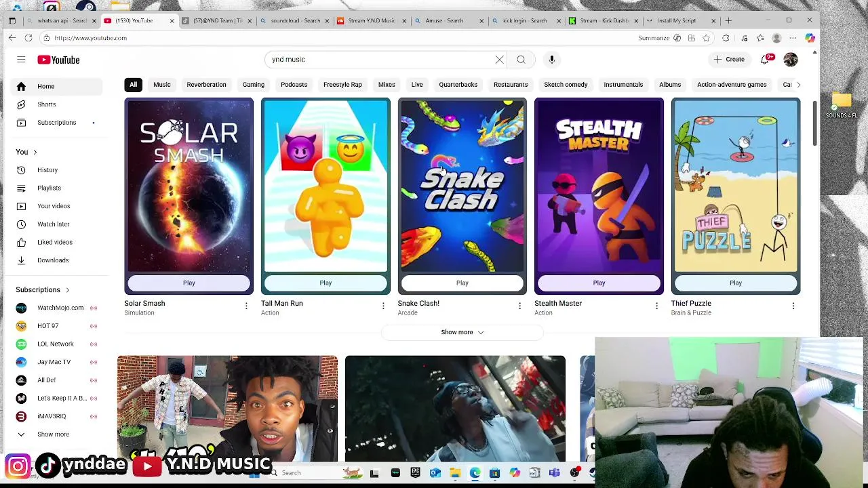The width and height of the screenshot is (868, 488).
Task: Open Microsoft Store in taskbar
Action: click(494, 473)
